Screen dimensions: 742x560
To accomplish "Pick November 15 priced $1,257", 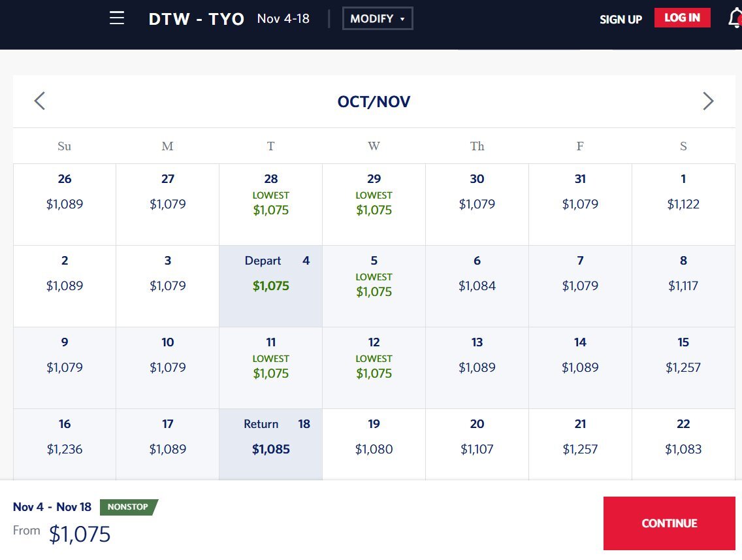I will point(683,367).
